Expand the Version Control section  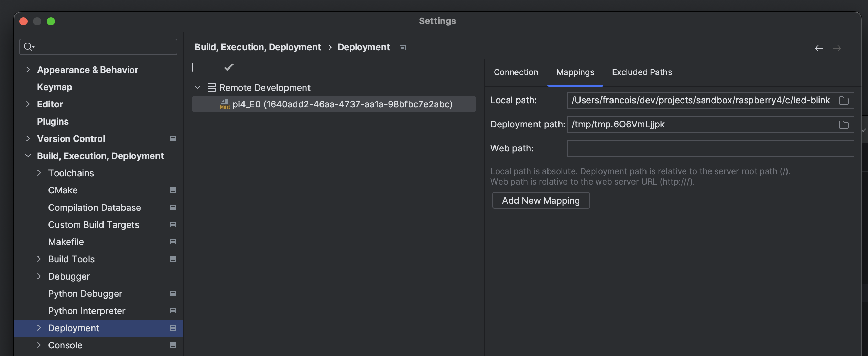(x=28, y=138)
